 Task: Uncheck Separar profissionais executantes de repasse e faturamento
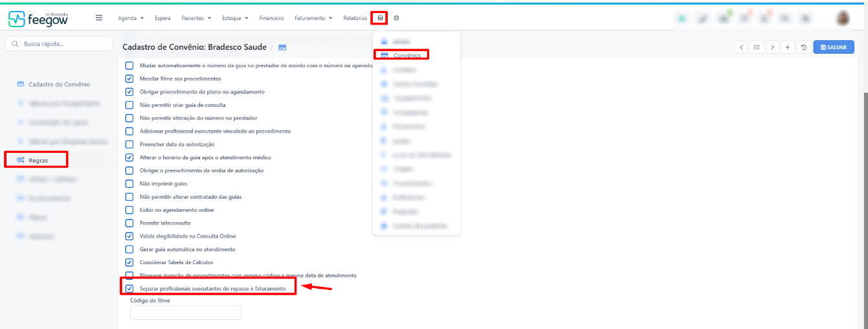click(x=129, y=288)
